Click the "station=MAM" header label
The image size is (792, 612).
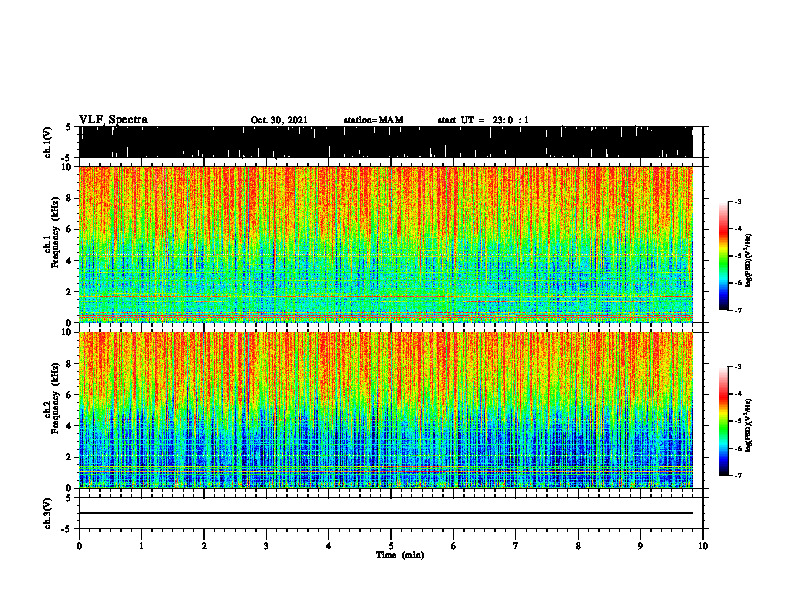click(373, 120)
